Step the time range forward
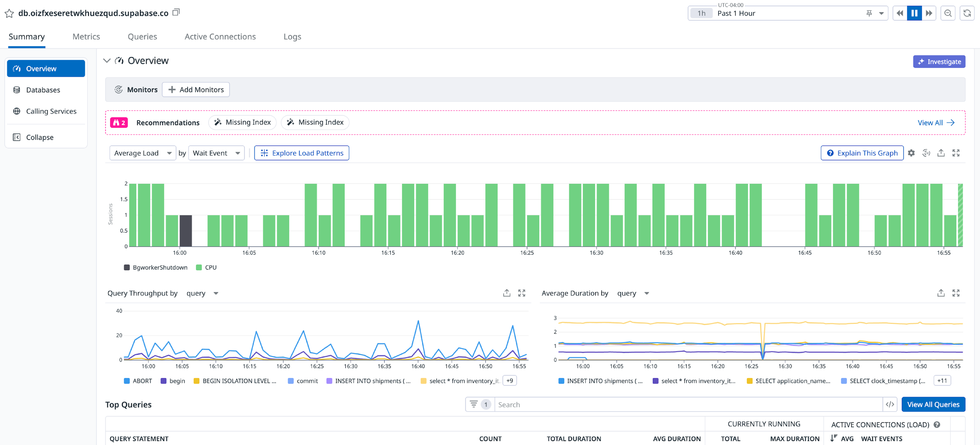The height and width of the screenshot is (445, 980). 929,13
